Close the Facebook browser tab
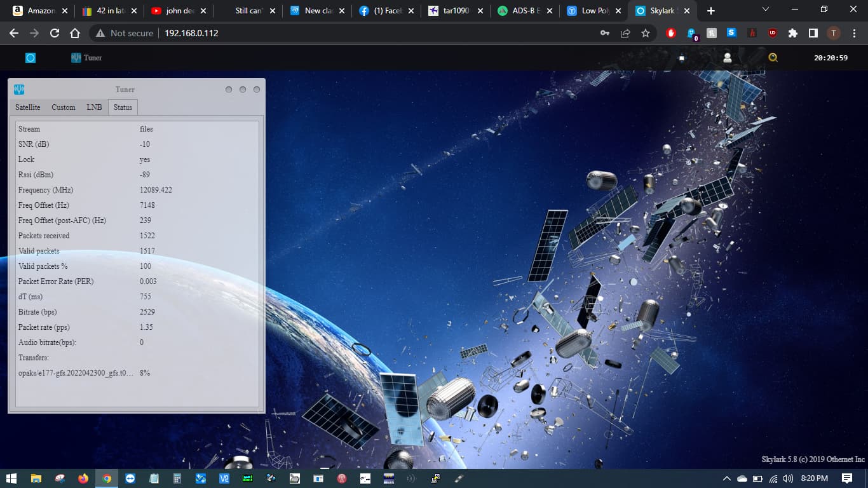Screen dimensions: 868x488 coord(410,11)
